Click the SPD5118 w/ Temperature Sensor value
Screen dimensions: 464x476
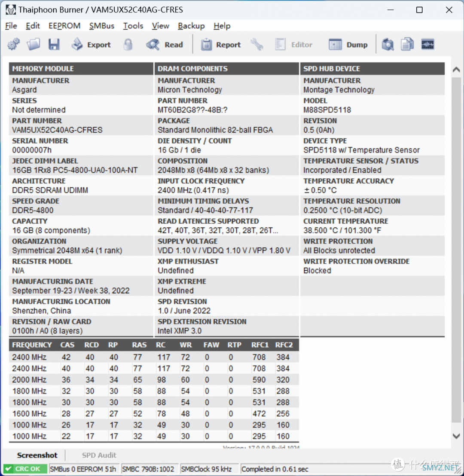(x=361, y=150)
